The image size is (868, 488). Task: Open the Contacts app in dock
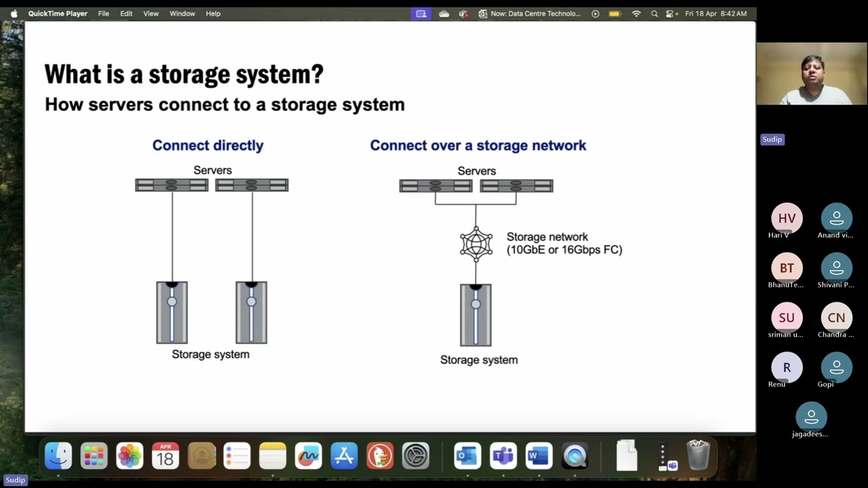[201, 455]
